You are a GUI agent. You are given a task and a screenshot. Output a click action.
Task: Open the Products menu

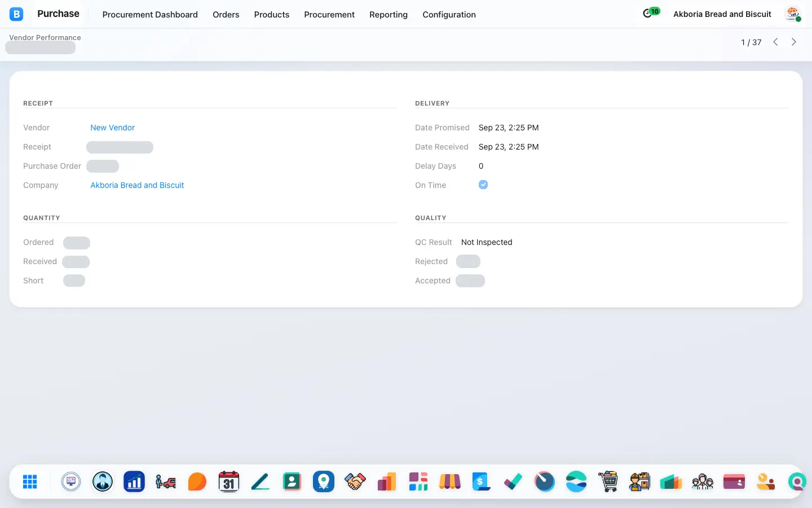[272, 15]
